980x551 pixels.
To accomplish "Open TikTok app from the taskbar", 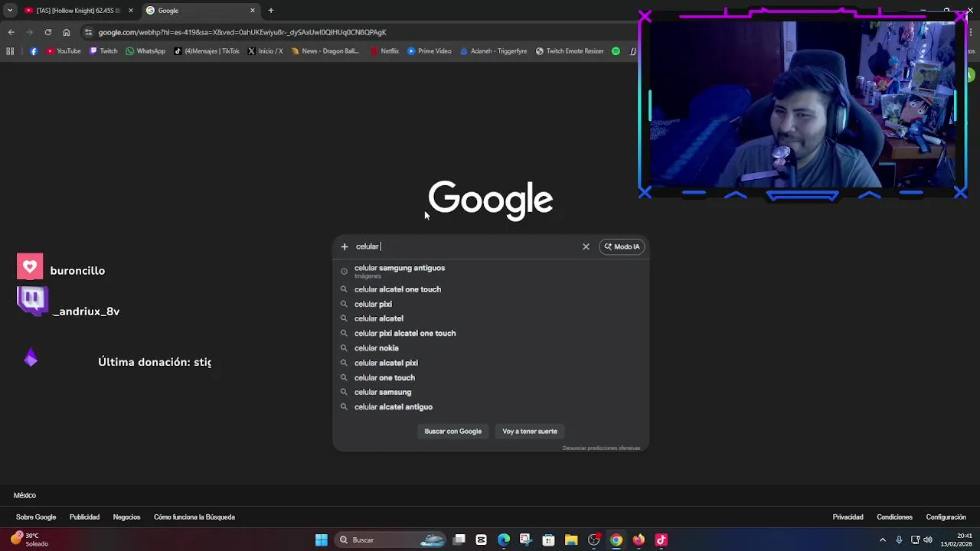I will pyautogui.click(x=661, y=540).
